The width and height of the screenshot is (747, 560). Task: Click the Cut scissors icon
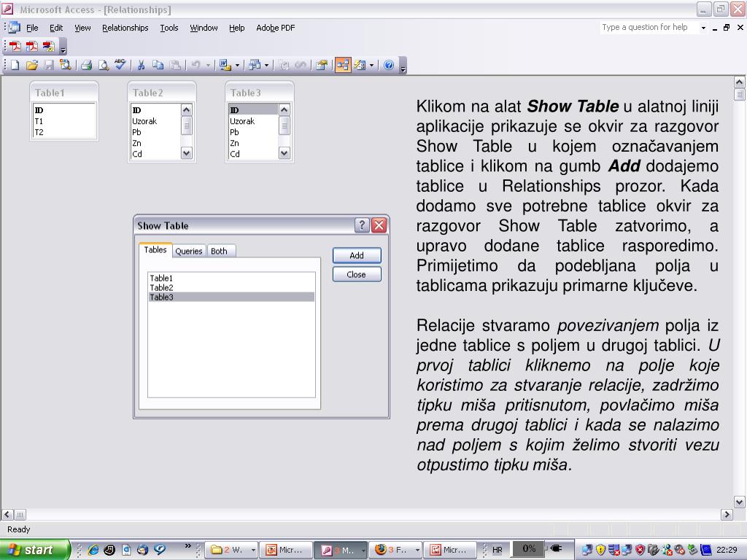tap(141, 65)
